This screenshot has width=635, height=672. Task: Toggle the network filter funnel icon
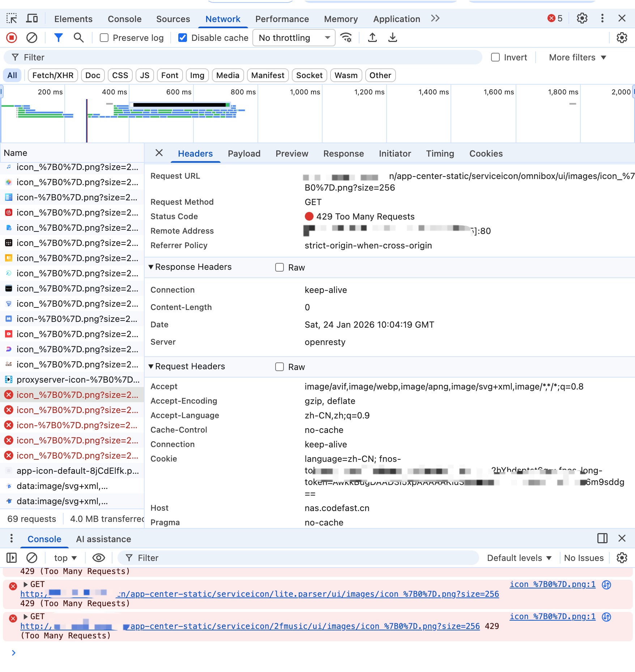[x=58, y=38]
